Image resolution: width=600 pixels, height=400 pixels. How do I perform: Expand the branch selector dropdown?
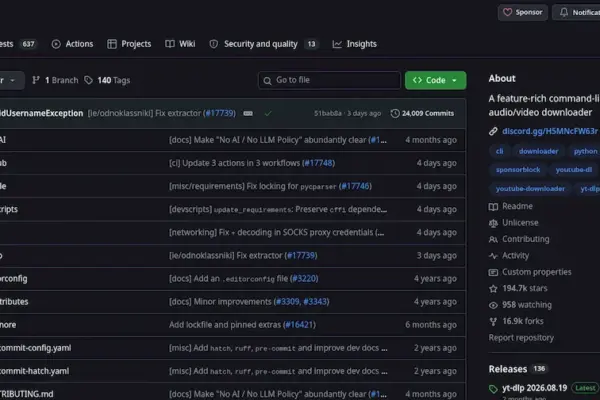pyautogui.click(x=11, y=80)
